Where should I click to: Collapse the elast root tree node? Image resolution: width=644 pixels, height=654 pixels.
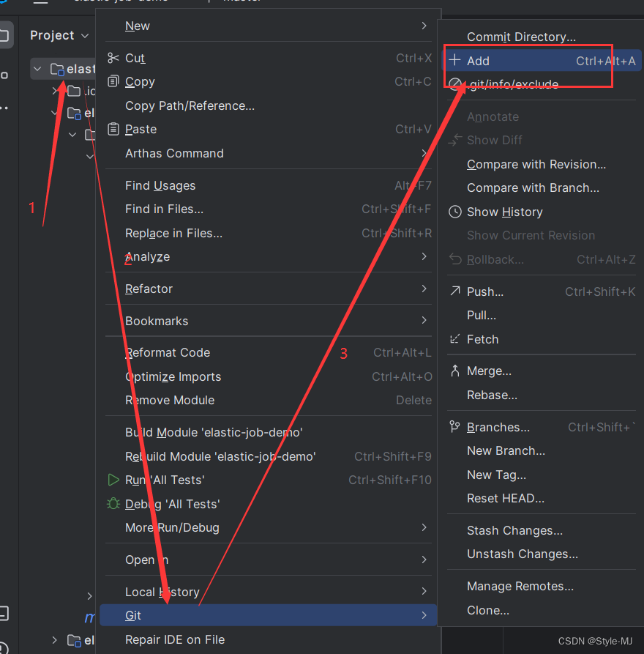(37, 69)
